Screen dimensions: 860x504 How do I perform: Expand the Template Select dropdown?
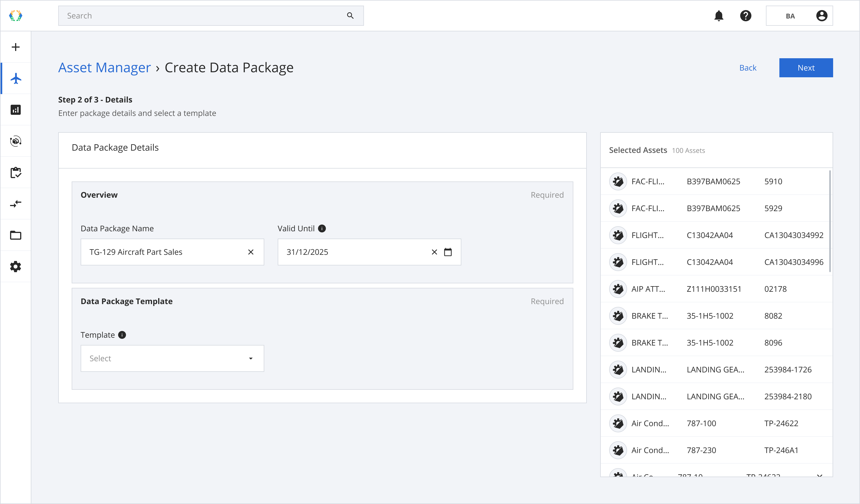pos(172,358)
